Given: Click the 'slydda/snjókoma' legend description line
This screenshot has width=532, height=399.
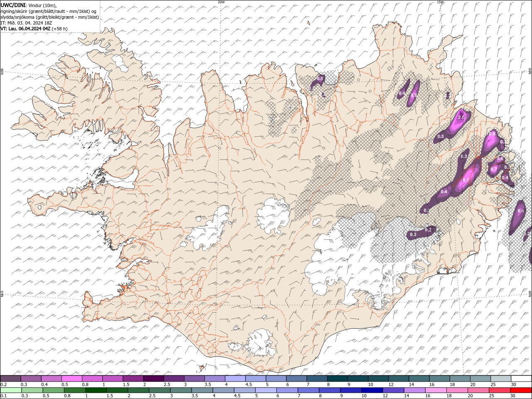Looking at the screenshot, I should pos(49,17).
